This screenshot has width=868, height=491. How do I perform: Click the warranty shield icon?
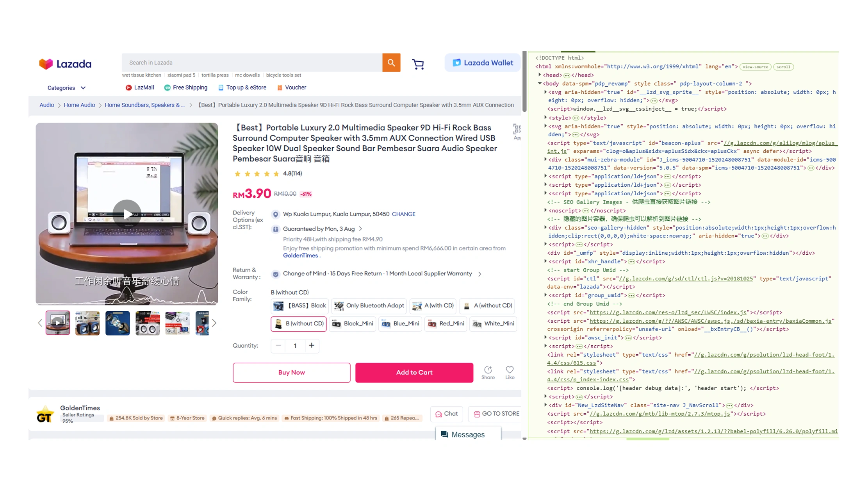[x=275, y=274]
